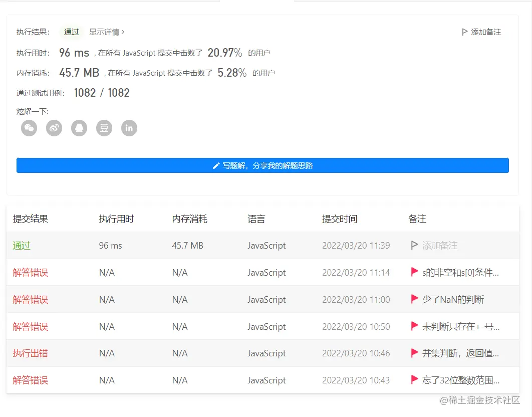The height and width of the screenshot is (417, 532).
Task: Click timestamp 2022/03/20 10:50
Action: pyautogui.click(x=356, y=326)
